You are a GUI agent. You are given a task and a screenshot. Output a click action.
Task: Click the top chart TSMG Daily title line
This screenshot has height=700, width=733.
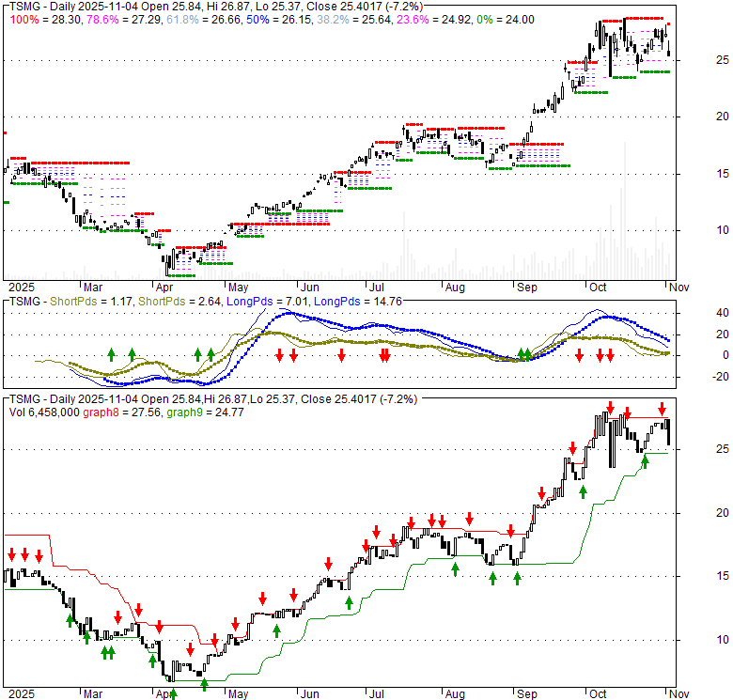pyautogui.click(x=216, y=7)
